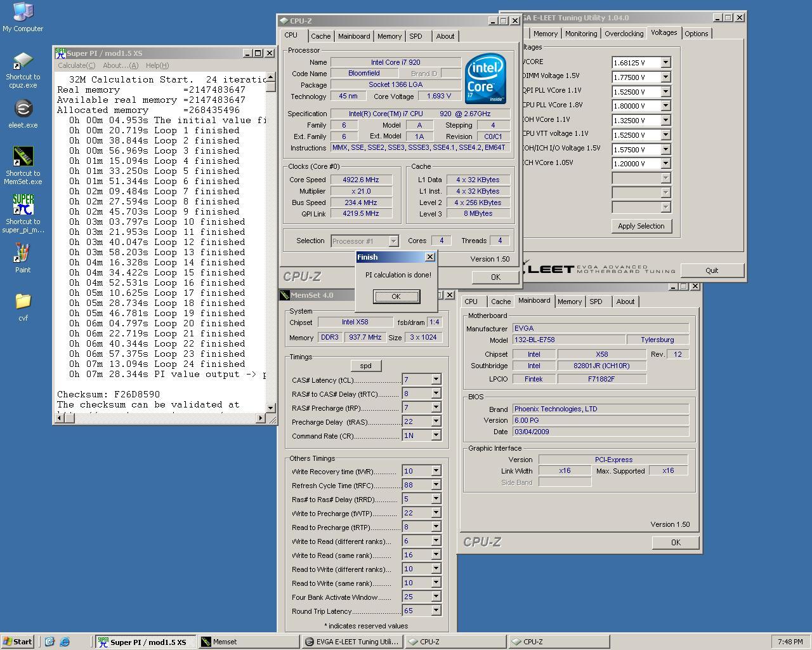812x650 pixels.
Task: Expand ICH VCore 1.05V dropdown
Action: point(665,164)
